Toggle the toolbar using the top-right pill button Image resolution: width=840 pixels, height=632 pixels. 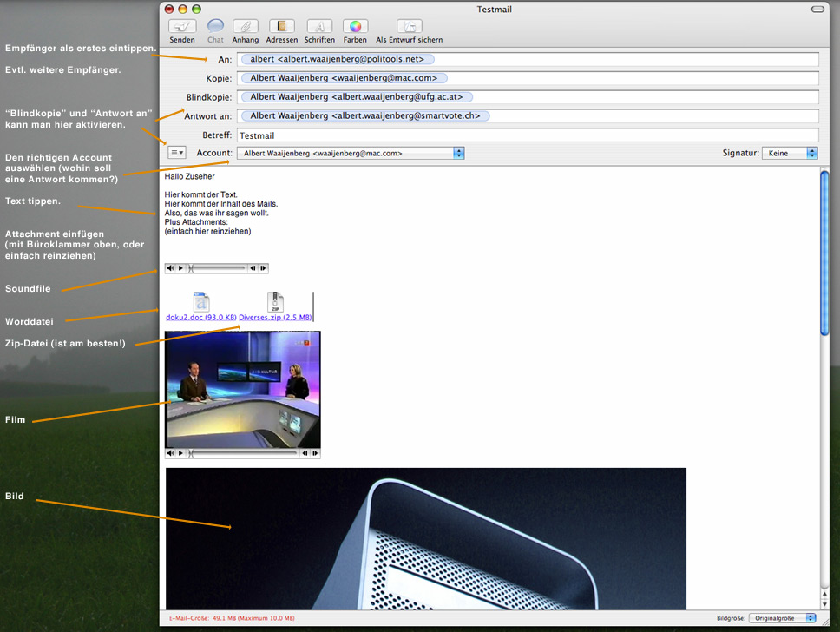pyautogui.click(x=817, y=9)
